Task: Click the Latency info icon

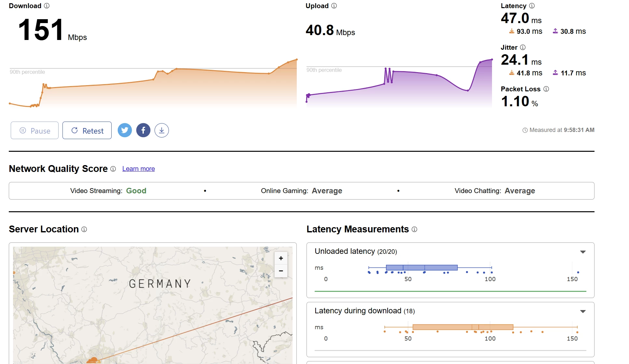Action: (x=532, y=6)
